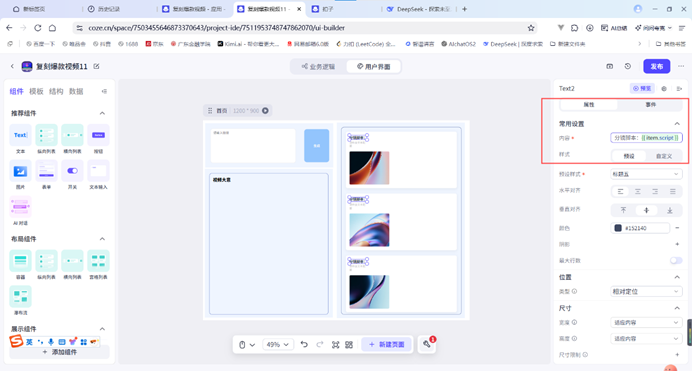Add the 开关 switch component

point(72,171)
